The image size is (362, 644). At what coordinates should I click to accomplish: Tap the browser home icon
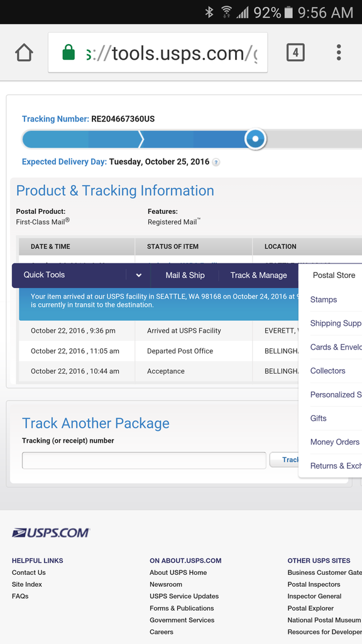(x=25, y=53)
